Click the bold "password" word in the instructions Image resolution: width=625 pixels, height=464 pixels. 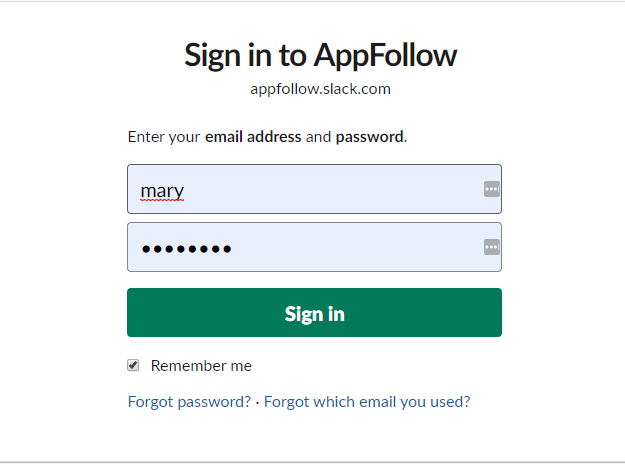click(x=370, y=137)
